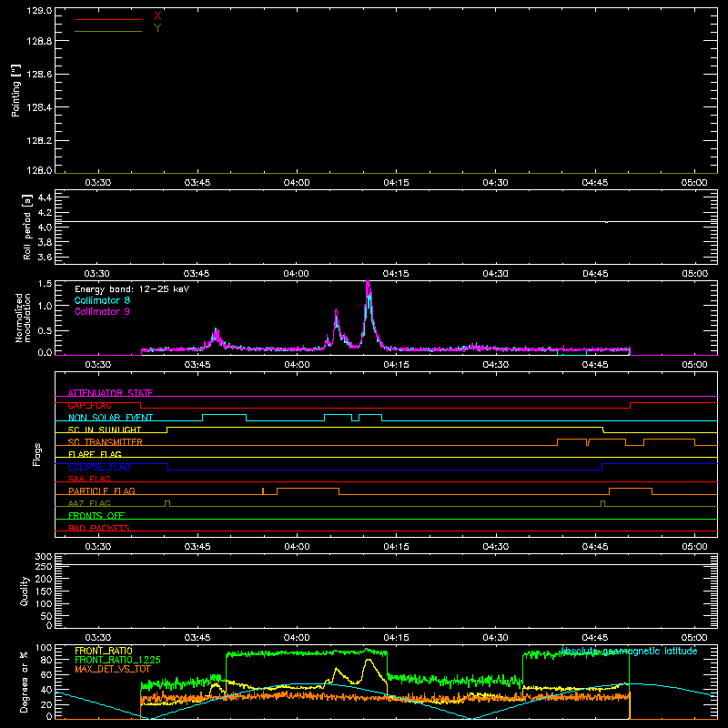Screen dimensions: 728x728
Task: Click the 4.4 roll period tick label
Action: point(45,197)
